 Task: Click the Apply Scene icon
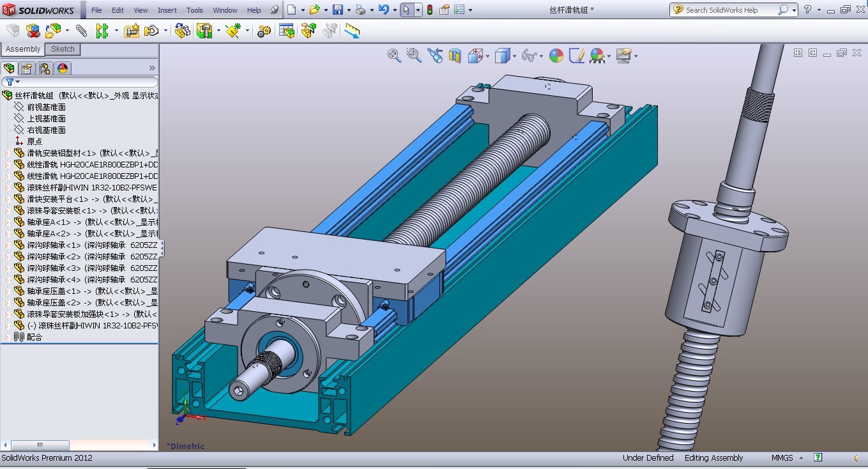(x=597, y=56)
